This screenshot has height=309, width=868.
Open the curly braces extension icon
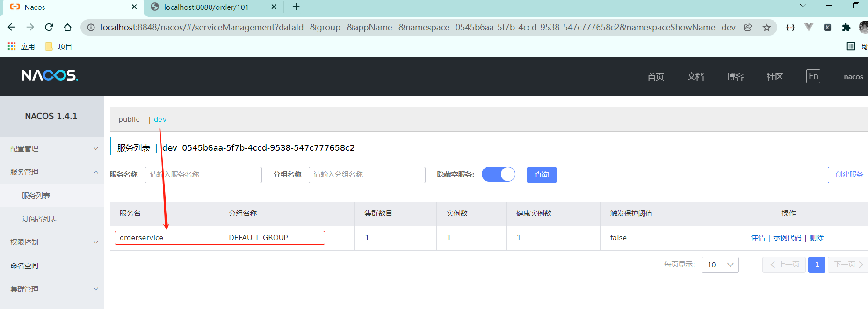(x=790, y=27)
